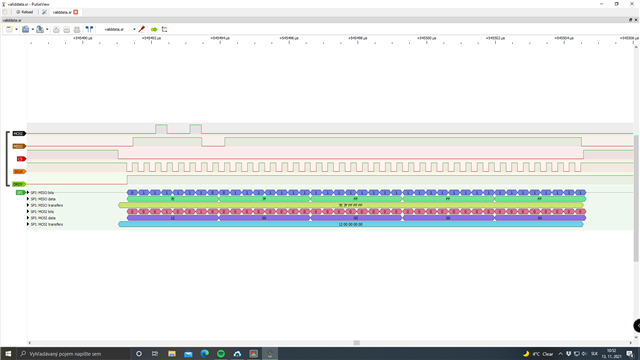Click the save file icon
This screenshot has width=640, height=360.
point(40,29)
